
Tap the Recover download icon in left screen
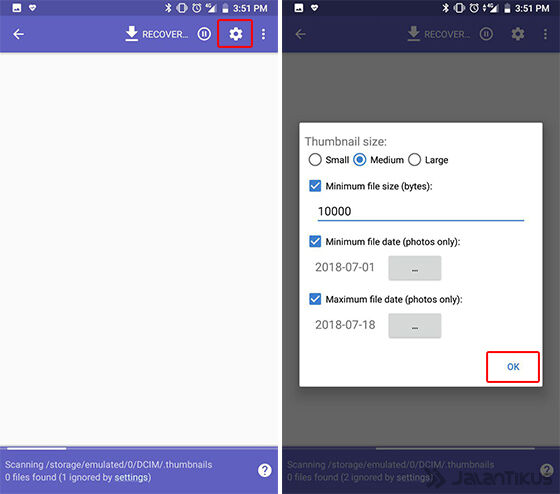[x=131, y=34]
